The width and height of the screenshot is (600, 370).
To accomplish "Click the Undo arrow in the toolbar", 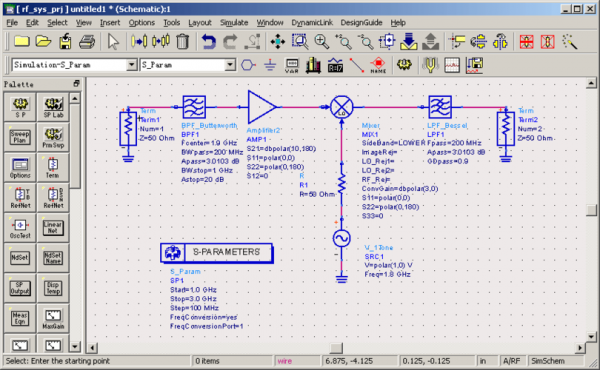I will (209, 41).
